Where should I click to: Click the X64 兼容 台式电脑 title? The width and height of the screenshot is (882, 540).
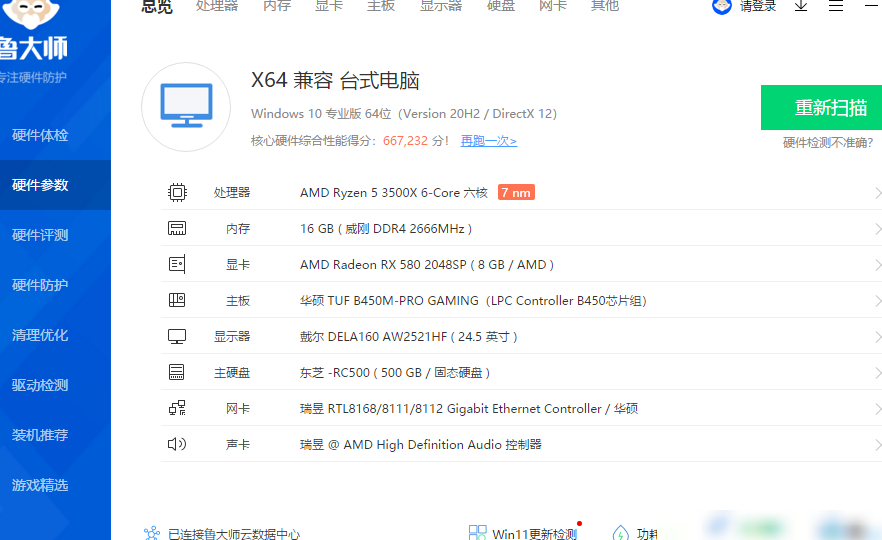[335, 80]
